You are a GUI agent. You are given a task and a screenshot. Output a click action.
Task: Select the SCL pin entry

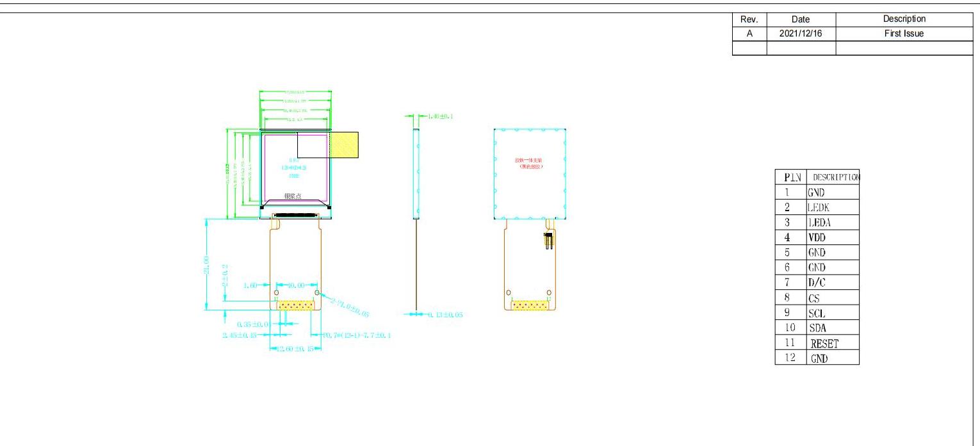[817, 314]
